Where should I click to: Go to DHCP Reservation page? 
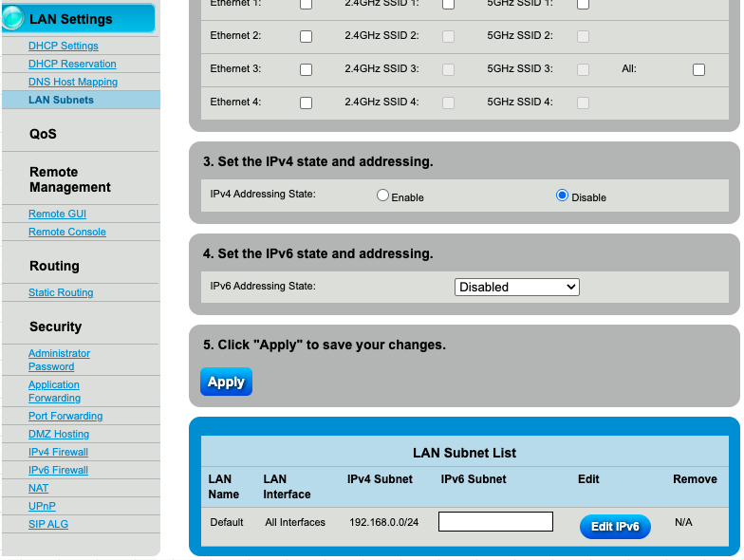tap(72, 64)
